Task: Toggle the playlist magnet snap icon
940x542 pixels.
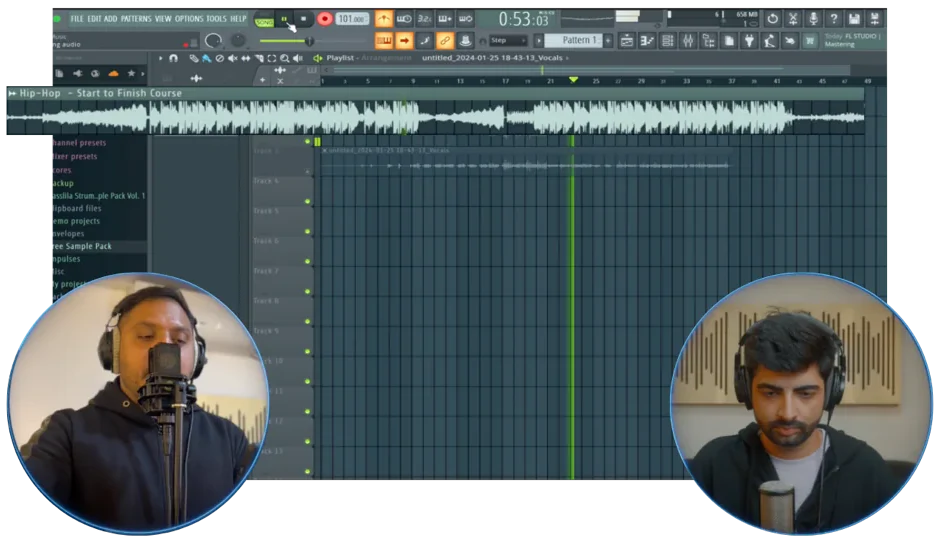Action: coord(173,58)
